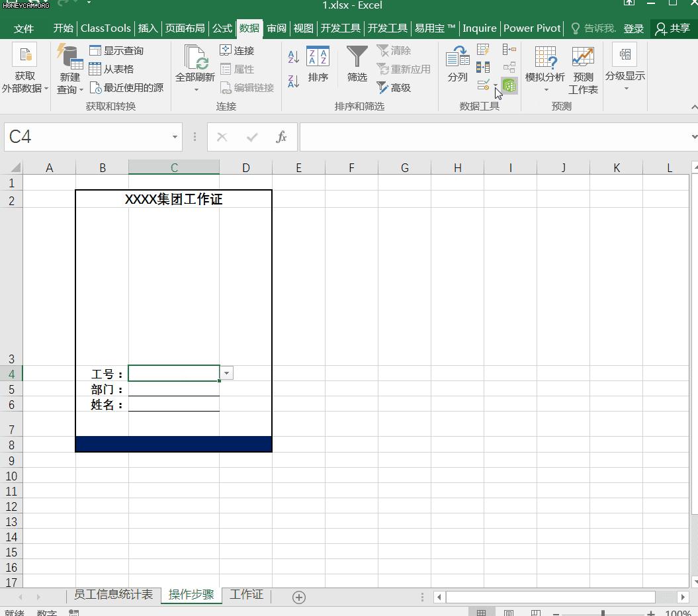Sort ascending with the A-Z icon
Image resolution: width=698 pixels, height=616 pixels.
[293, 57]
